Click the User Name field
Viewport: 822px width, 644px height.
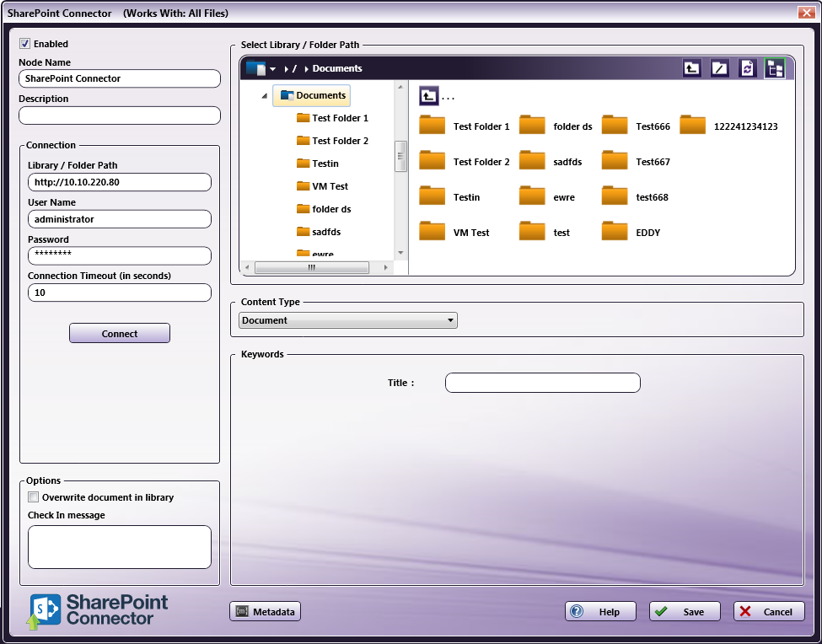point(120,219)
